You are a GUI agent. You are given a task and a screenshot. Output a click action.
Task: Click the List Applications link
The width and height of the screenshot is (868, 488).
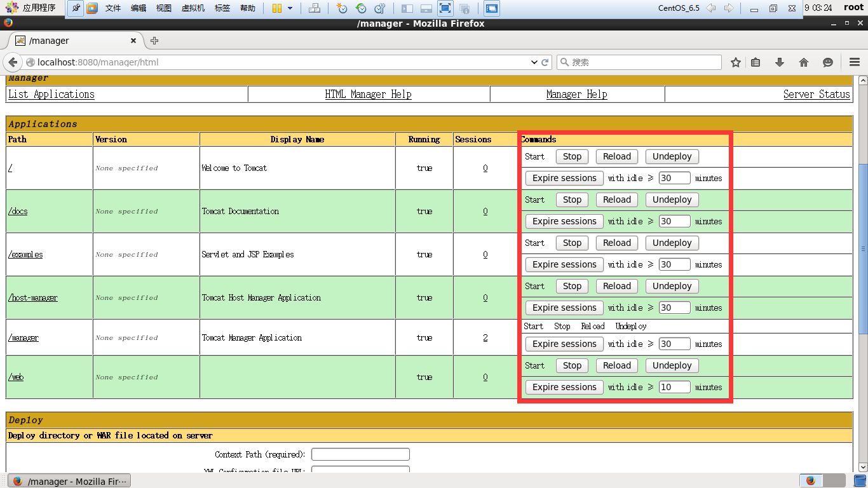51,94
